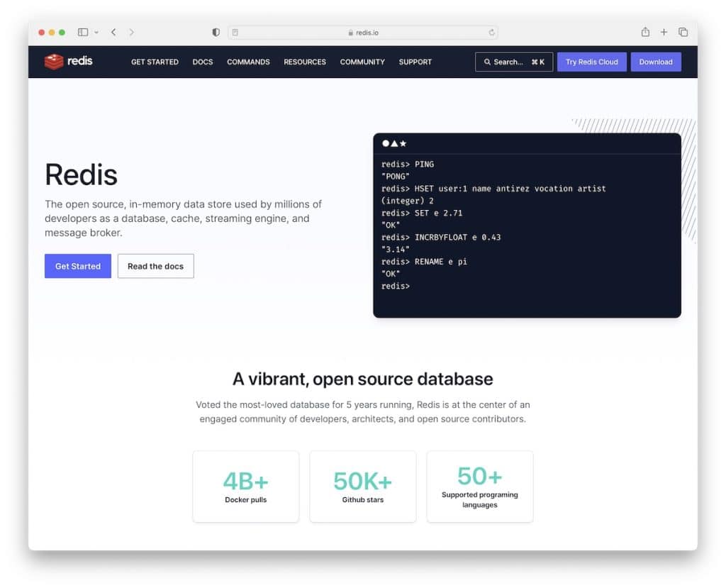
Task: Click the yellow minimize window button
Action: click(52, 33)
